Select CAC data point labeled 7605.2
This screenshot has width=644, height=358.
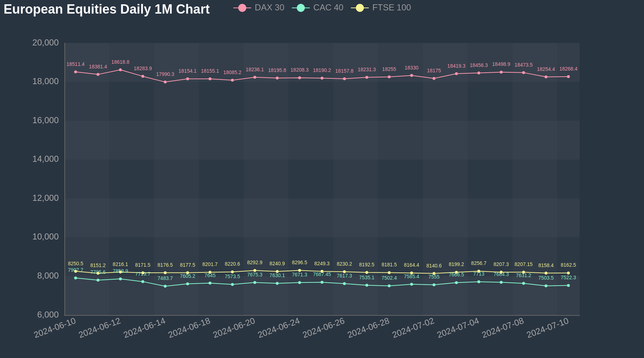(x=187, y=284)
